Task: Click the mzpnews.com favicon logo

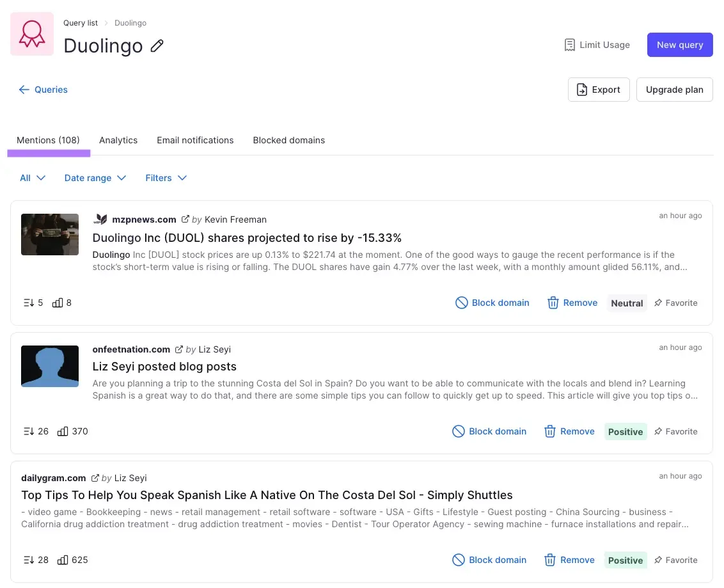Action: 100,219
